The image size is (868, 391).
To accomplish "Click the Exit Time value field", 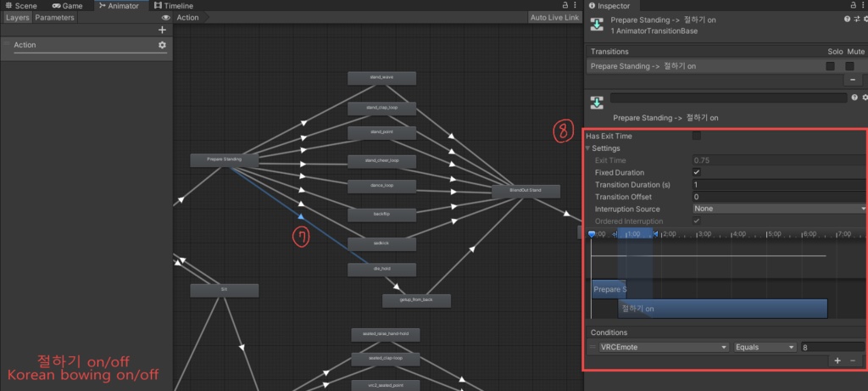I will pyautogui.click(x=780, y=160).
